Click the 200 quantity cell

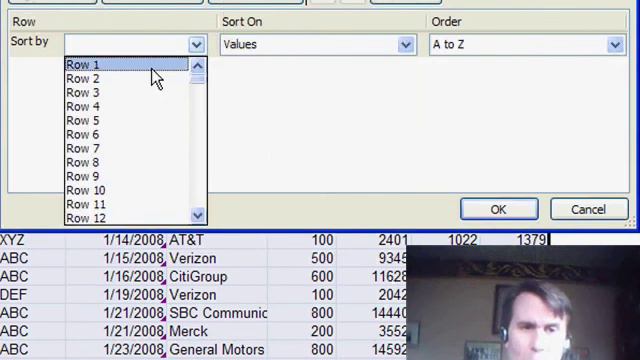tap(302, 331)
